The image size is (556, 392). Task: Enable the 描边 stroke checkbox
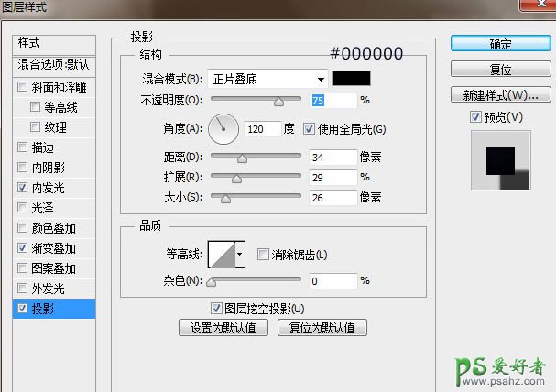(22, 147)
